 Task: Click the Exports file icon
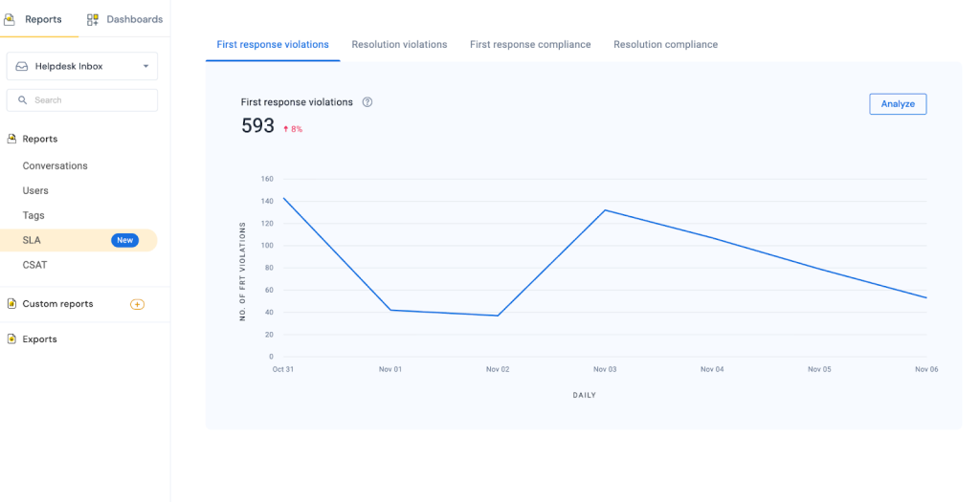tap(11, 339)
